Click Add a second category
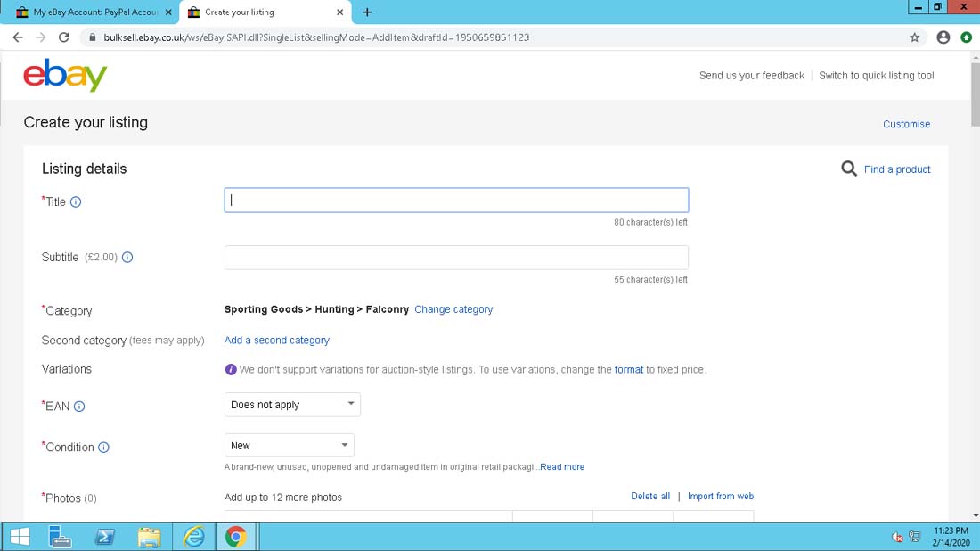This screenshot has height=551, width=980. point(277,341)
